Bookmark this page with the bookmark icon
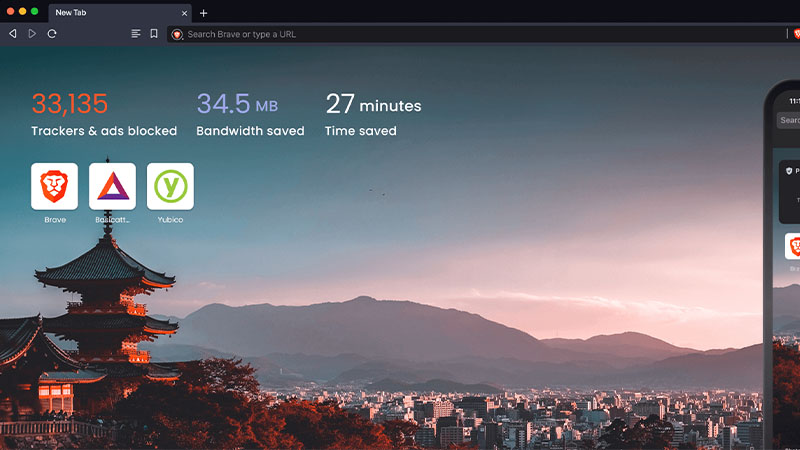Viewport: 800px width, 450px height. click(154, 33)
